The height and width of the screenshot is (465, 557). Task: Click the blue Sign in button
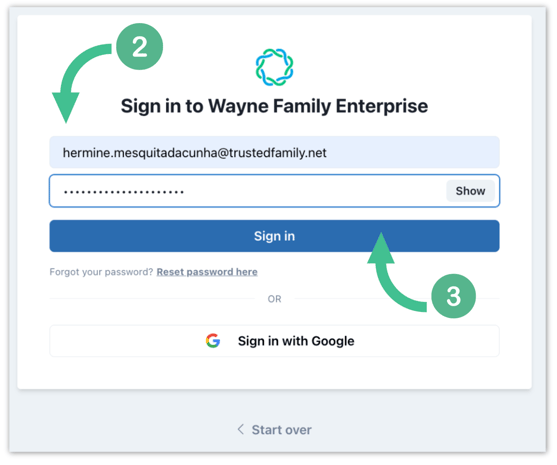274,236
